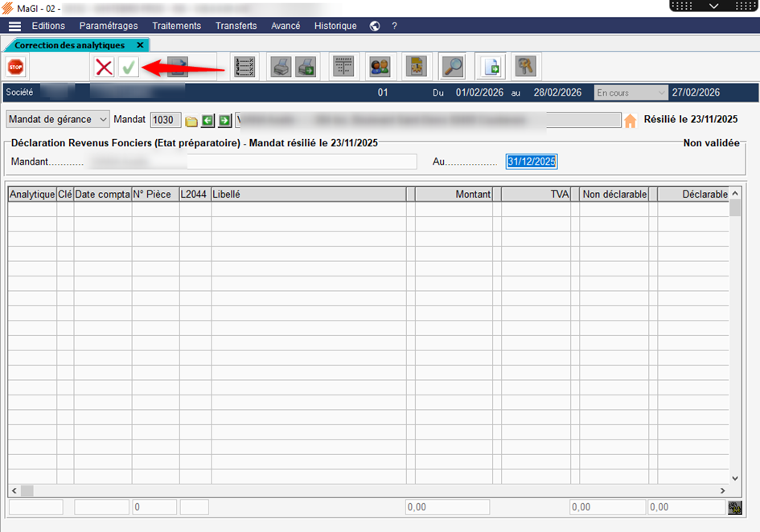Viewport: 760px width, 532px height.
Task: Validate with the green checkmark icon
Action: 128,67
